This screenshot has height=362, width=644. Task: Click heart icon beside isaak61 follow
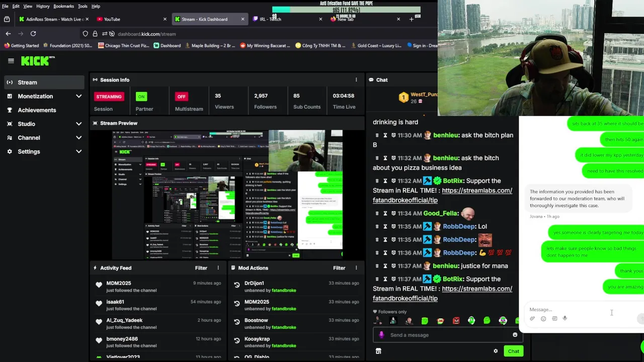coord(99,303)
